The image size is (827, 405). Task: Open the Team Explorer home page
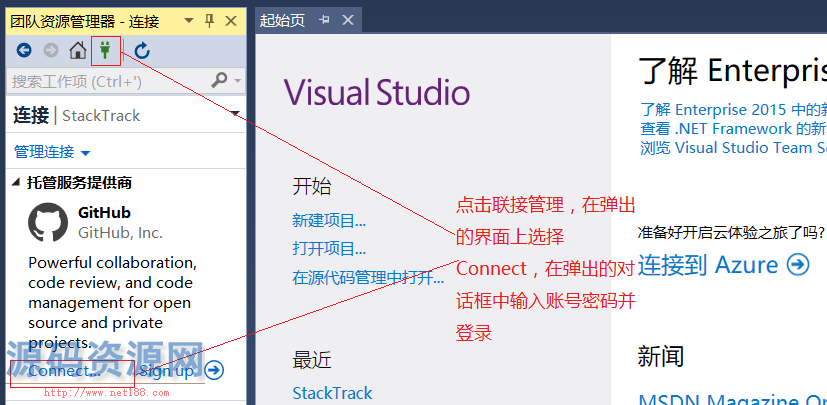pyautogui.click(x=78, y=51)
